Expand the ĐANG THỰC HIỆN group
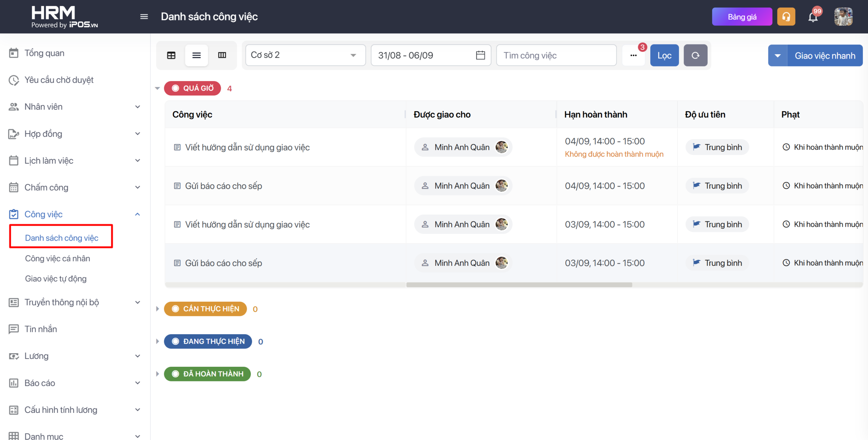This screenshot has height=440, width=868. pos(157,341)
